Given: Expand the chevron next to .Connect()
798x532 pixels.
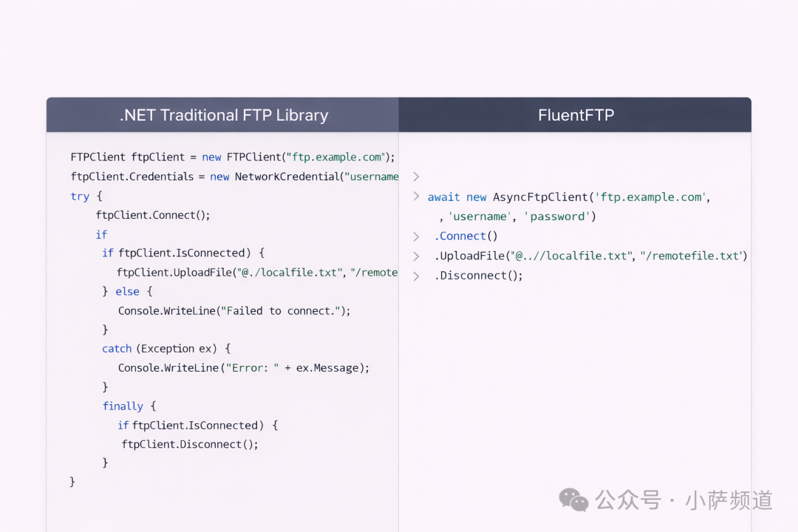Looking at the screenshot, I should [416, 236].
